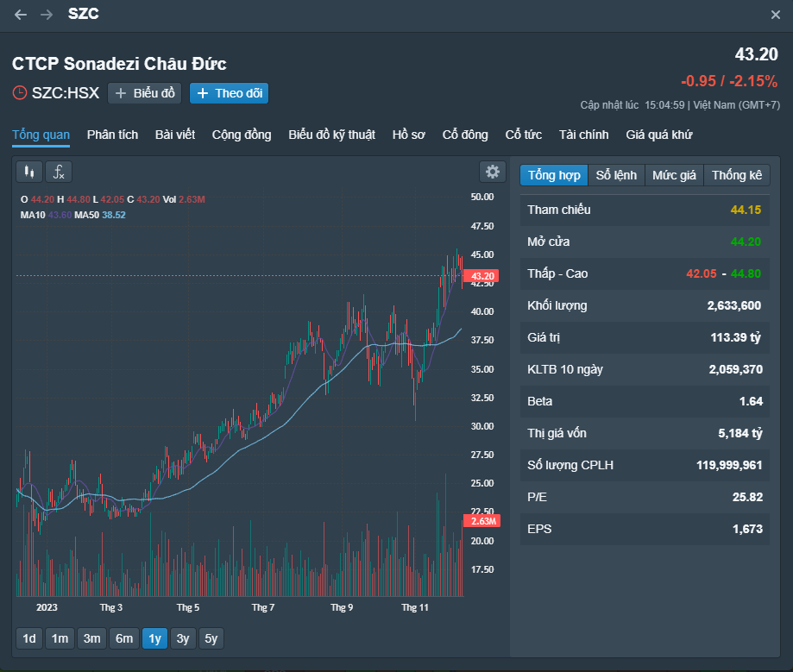Switch to Hồ sơ tab
The width and height of the screenshot is (793, 672).
(409, 135)
